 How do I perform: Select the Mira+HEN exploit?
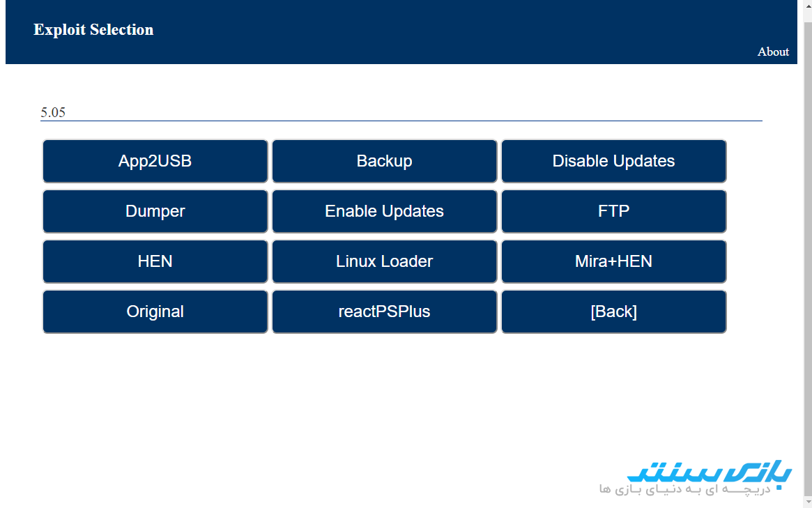(613, 261)
